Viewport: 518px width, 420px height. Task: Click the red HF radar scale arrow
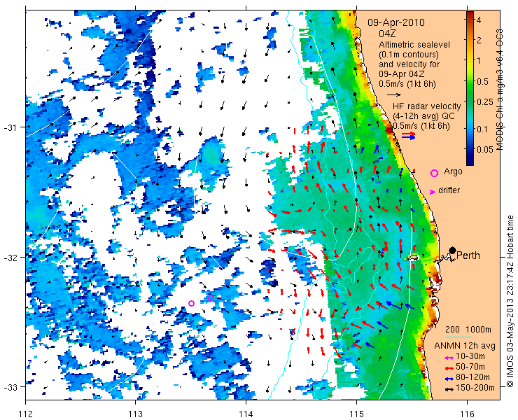pyautogui.click(x=409, y=134)
